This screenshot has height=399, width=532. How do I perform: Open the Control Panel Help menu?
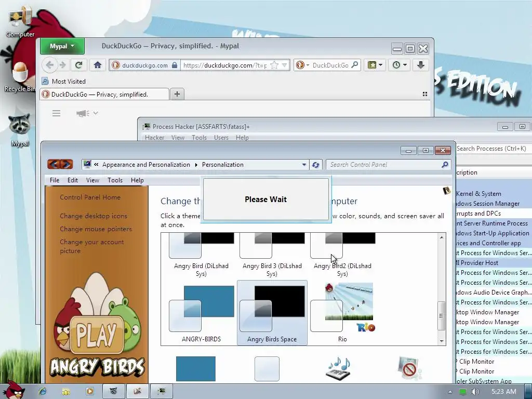pyautogui.click(x=137, y=180)
